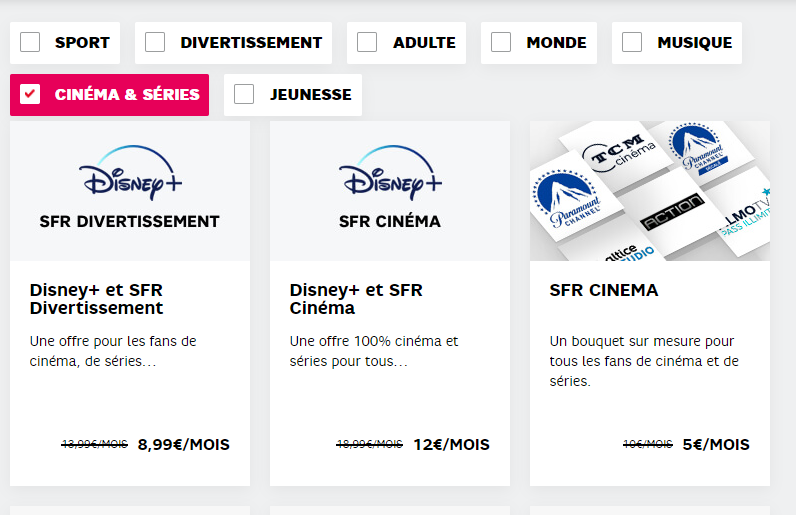The image size is (796, 515).
Task: Click the large Paramount Channel logo
Action: click(567, 199)
